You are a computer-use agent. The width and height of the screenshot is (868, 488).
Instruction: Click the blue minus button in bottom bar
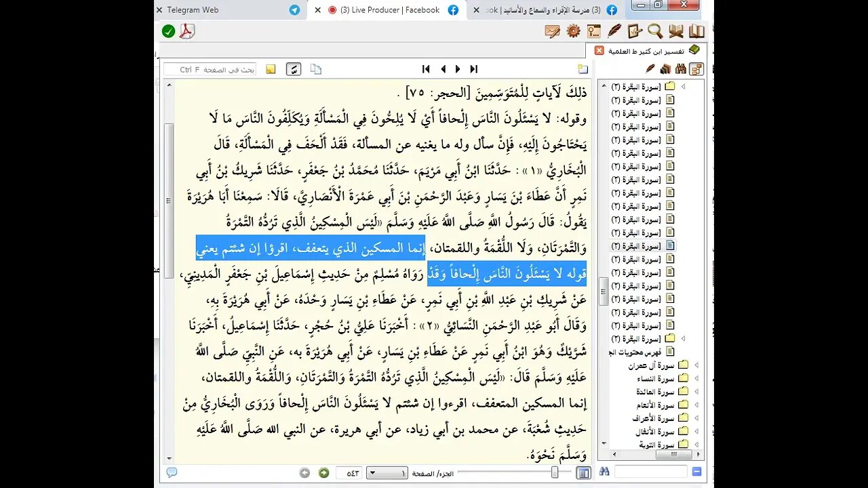[696, 472]
